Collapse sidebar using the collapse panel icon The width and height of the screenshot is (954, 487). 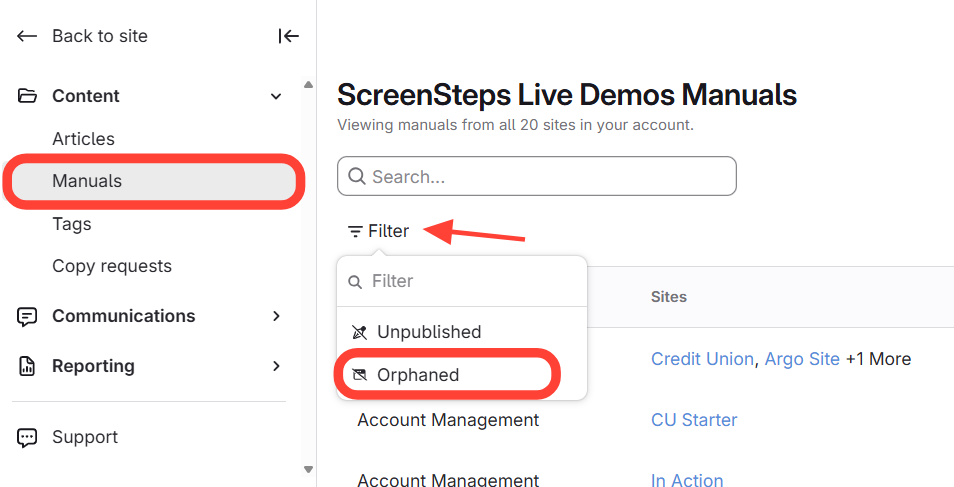pos(288,36)
